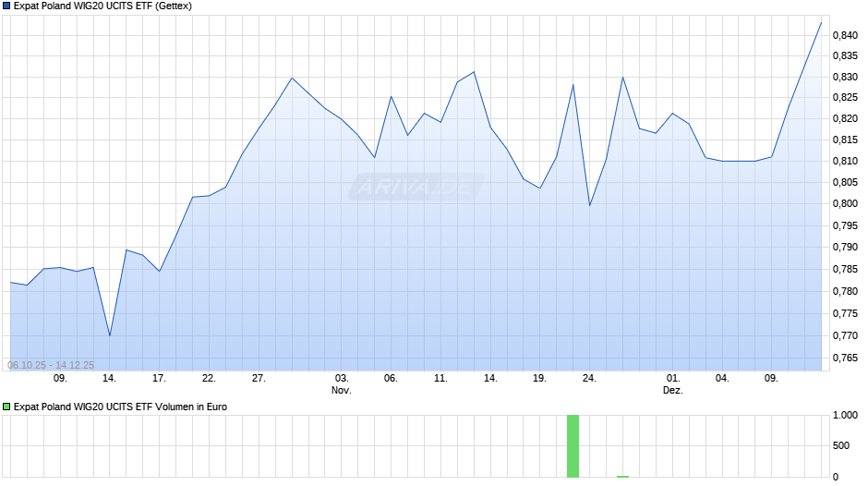Image resolution: width=868 pixels, height=486 pixels.
Task: Click the '0,825' price axis label
Action: tap(845, 98)
